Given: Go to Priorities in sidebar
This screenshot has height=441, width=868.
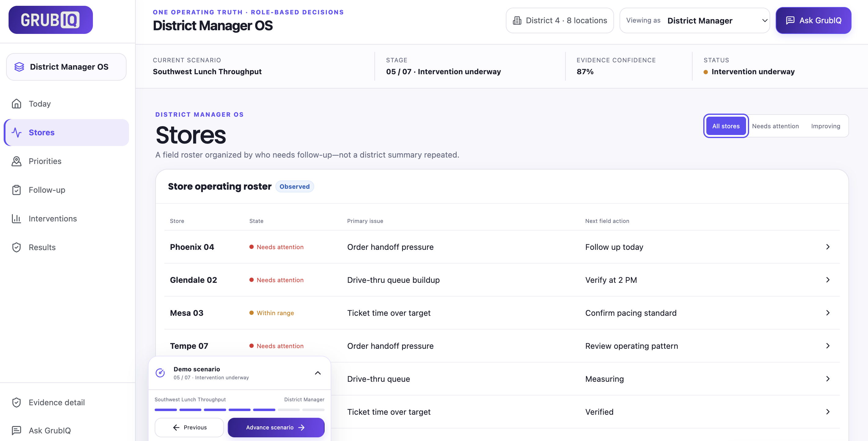Looking at the screenshot, I should [66, 161].
